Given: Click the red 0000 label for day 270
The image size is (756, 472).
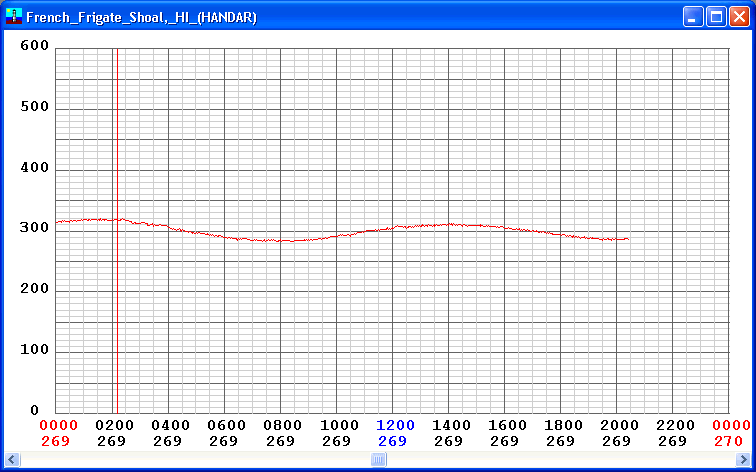Looking at the screenshot, I should click(730, 425).
